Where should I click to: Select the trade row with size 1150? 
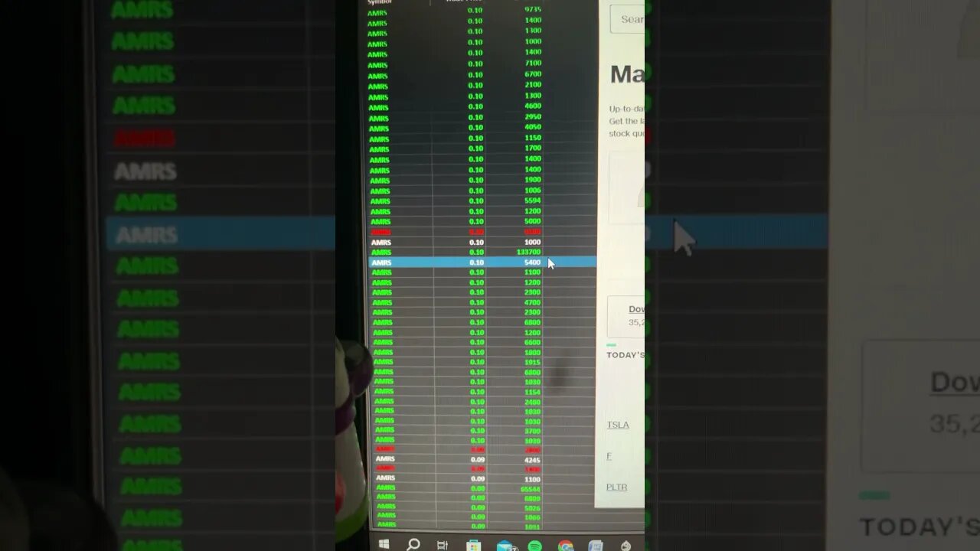point(482,138)
